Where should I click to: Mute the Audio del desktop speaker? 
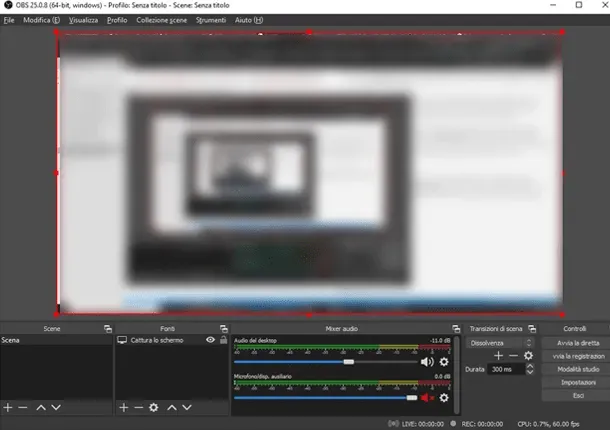click(427, 362)
